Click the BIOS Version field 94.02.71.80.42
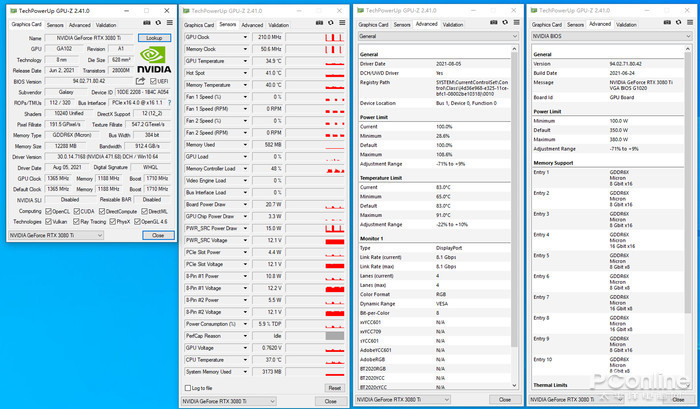This screenshot has height=409, width=700. click(x=89, y=81)
